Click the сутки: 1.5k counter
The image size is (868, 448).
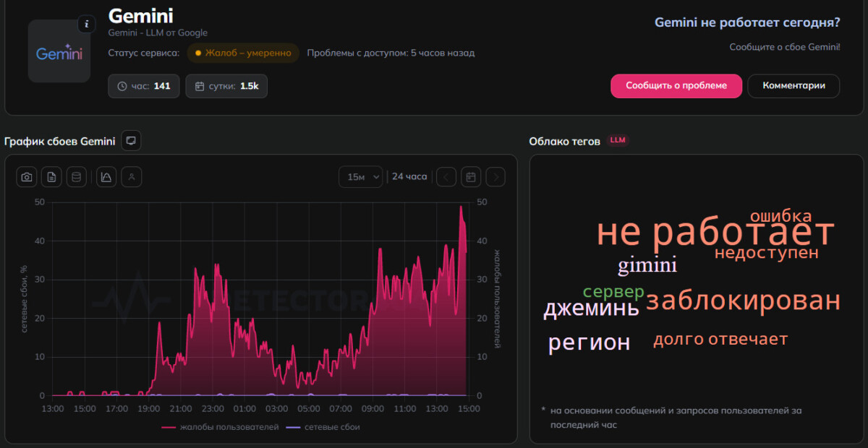coord(226,86)
